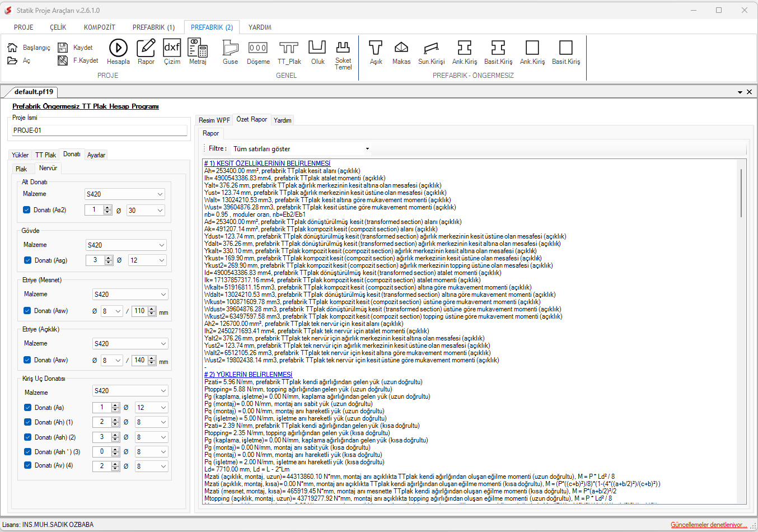Screen dimensions: 758x532
Task: Open the Alt Donatı Malzeme dropdown
Action: [x=125, y=194]
